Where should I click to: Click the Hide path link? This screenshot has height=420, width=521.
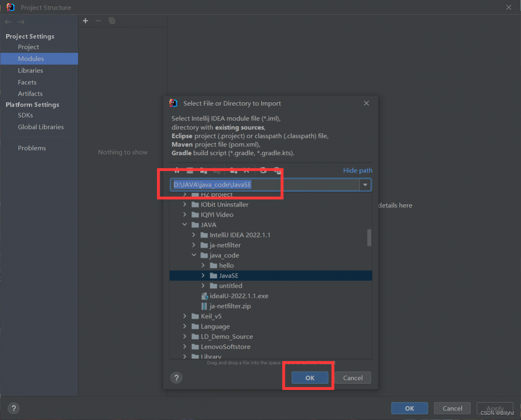pyautogui.click(x=358, y=170)
